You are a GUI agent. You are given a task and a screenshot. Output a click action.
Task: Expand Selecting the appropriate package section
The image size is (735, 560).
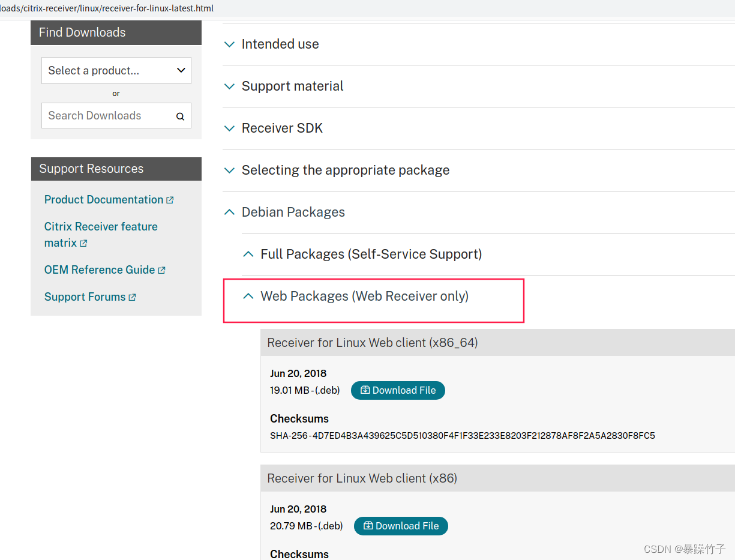click(345, 170)
